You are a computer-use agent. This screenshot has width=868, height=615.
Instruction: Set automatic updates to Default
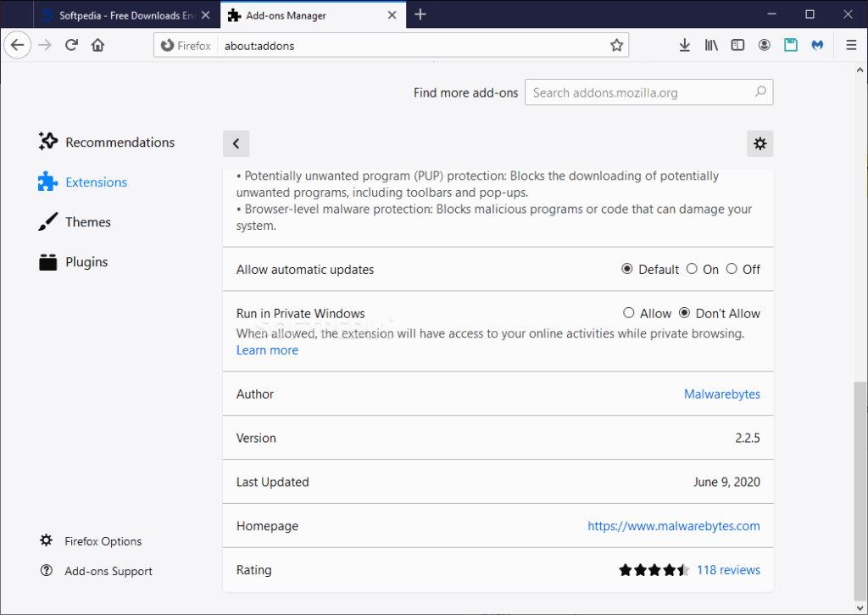click(626, 269)
